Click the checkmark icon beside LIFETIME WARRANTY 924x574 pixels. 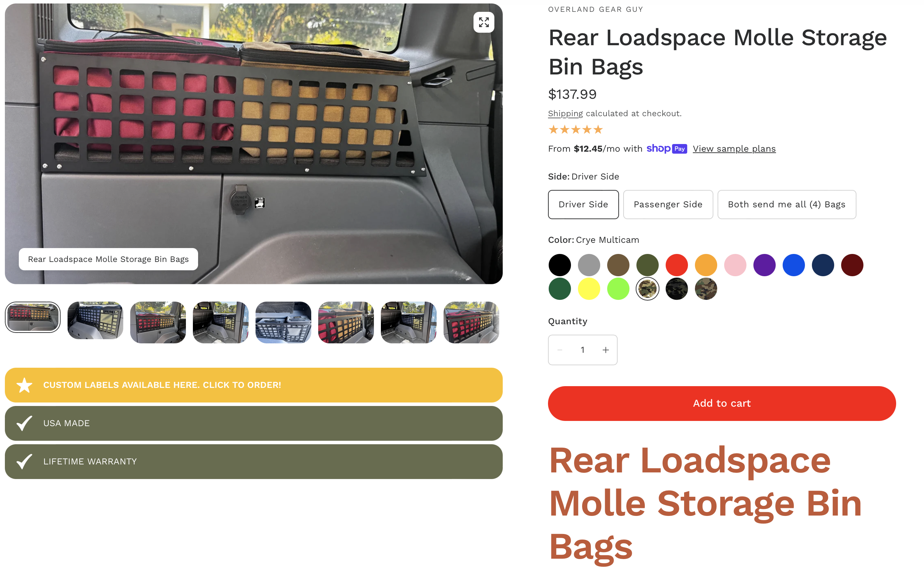click(x=24, y=462)
